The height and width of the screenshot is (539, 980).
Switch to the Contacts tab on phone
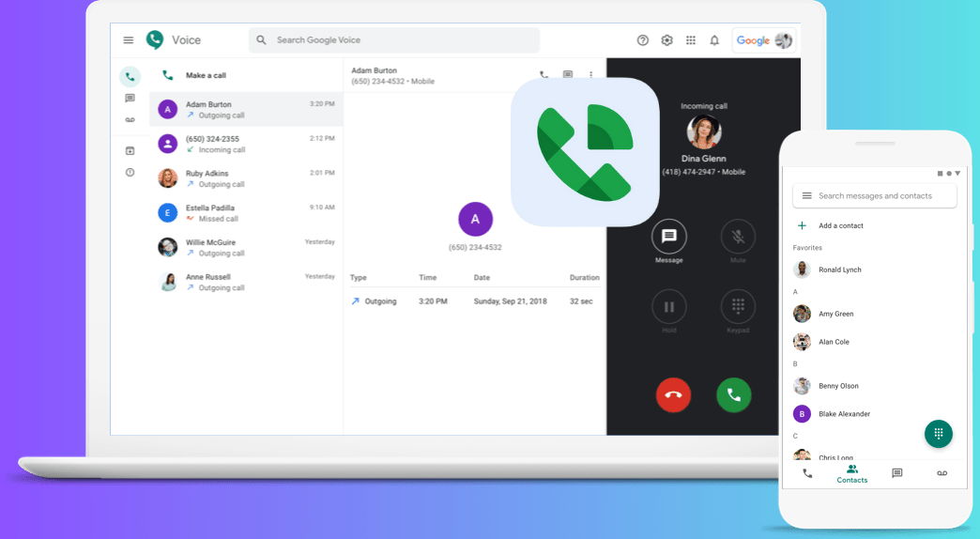(x=851, y=473)
